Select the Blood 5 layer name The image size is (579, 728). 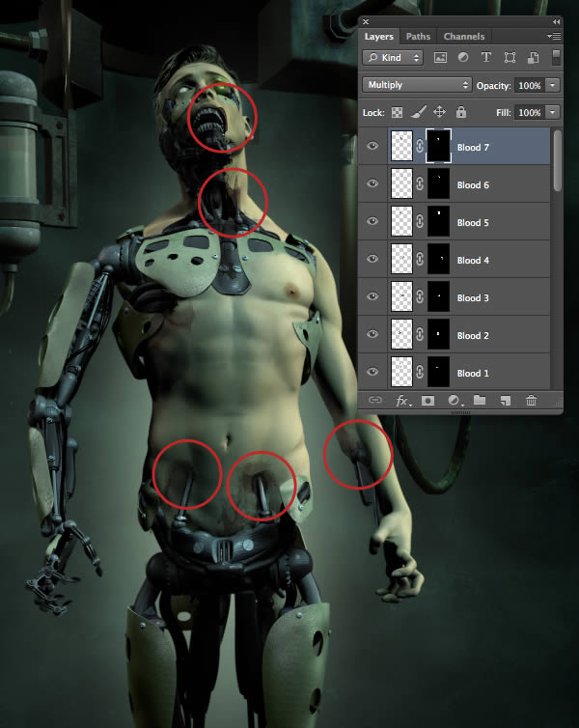(x=473, y=222)
